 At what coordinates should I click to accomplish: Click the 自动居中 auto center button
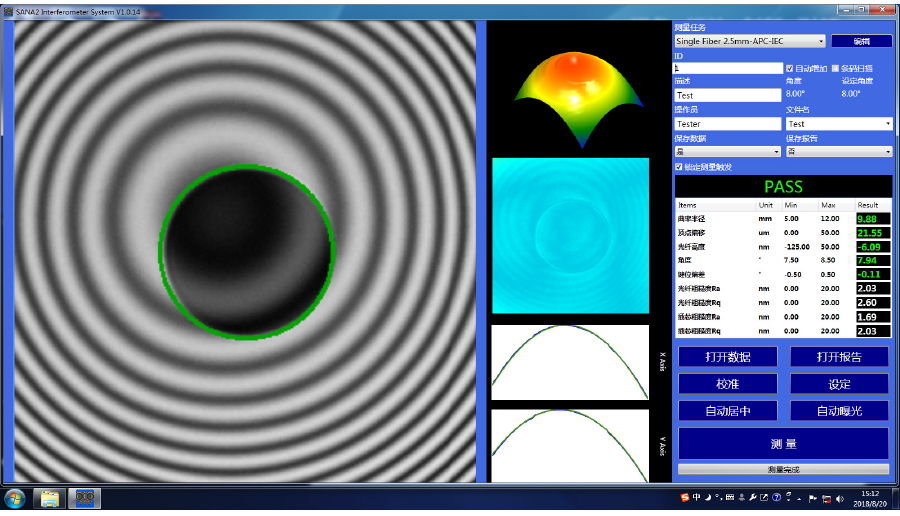tap(728, 410)
